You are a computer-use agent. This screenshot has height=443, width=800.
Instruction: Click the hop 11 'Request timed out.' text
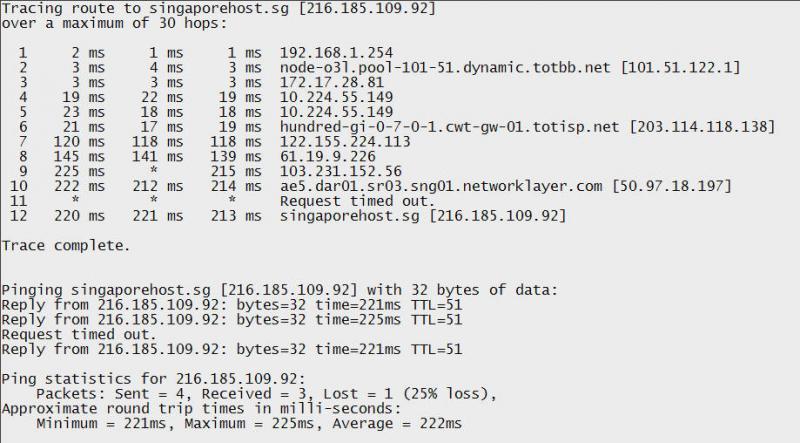click(357, 201)
